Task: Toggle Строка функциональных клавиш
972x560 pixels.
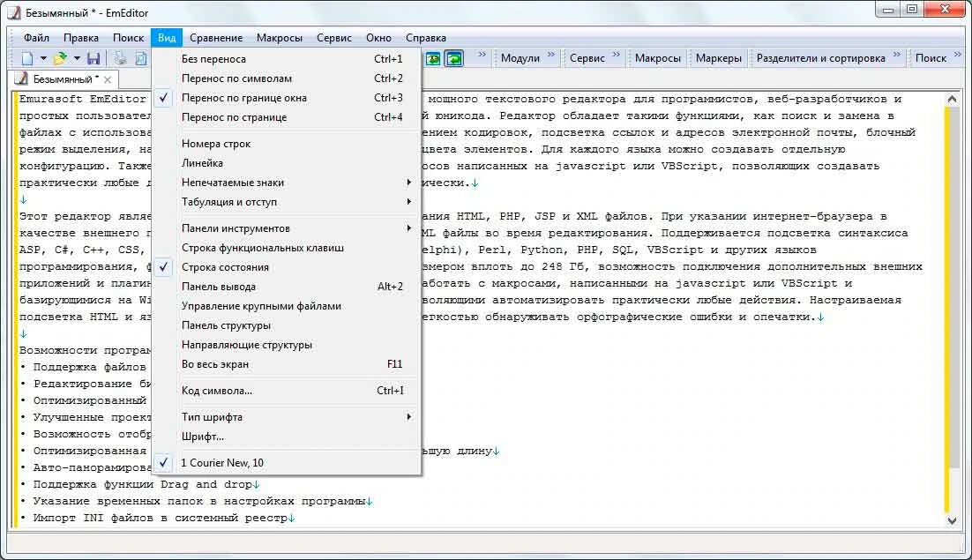Action: (287, 247)
